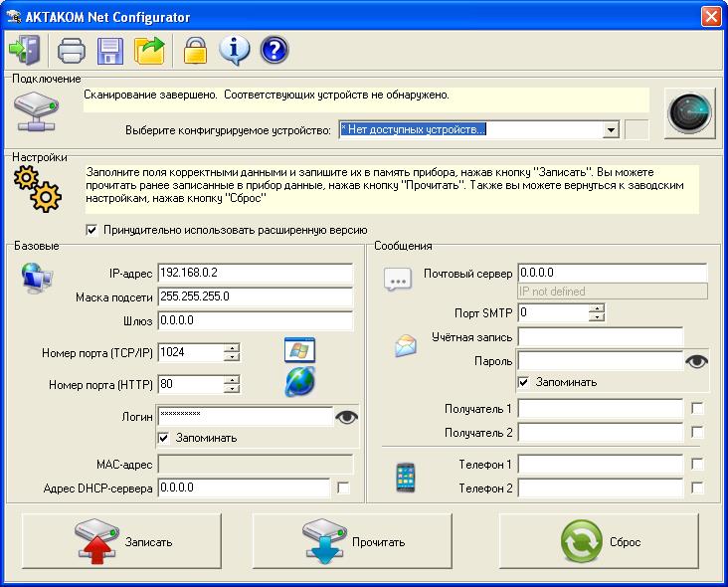The image size is (728, 587).
Task: Start network scan with the radar button
Action: coord(689,113)
